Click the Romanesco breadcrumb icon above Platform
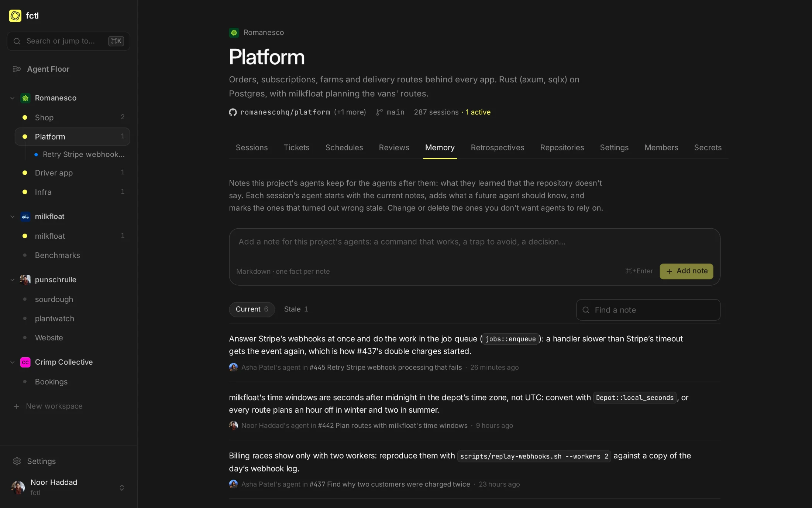The width and height of the screenshot is (812, 508). coord(234,33)
